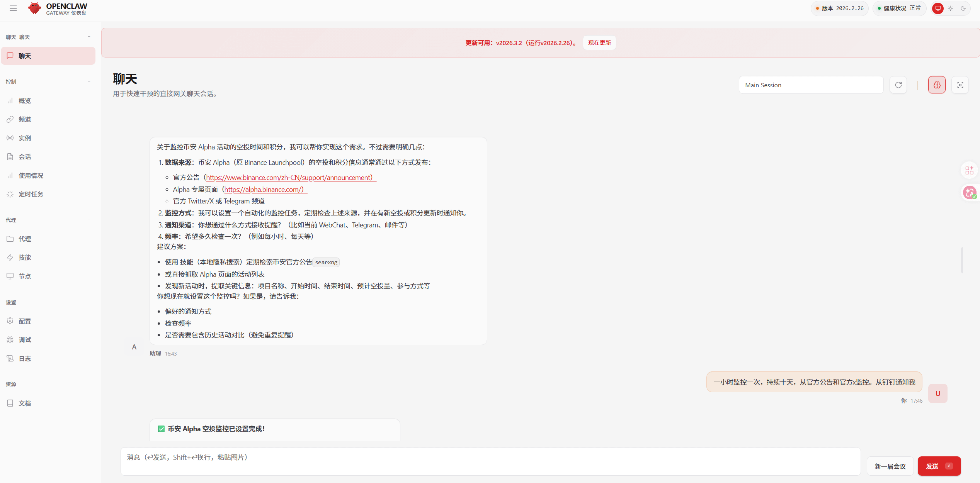Click the 现在更新 button
The image size is (980, 483).
(599, 43)
